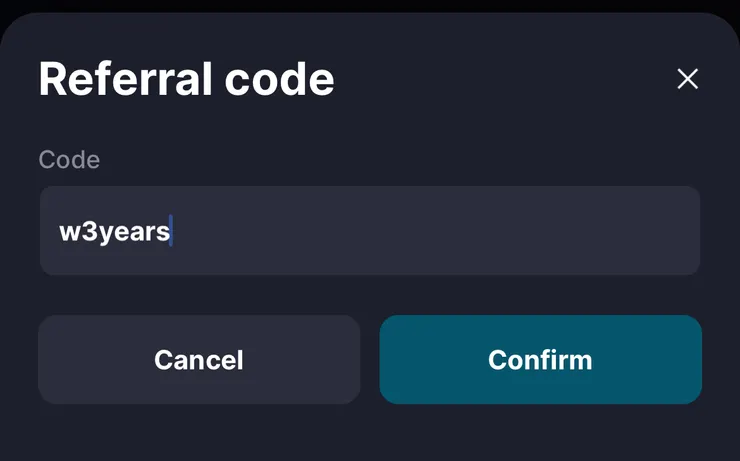Click empty area inside the Code textbox
Image resolution: width=740 pixels, height=461 pixels.
pos(450,231)
